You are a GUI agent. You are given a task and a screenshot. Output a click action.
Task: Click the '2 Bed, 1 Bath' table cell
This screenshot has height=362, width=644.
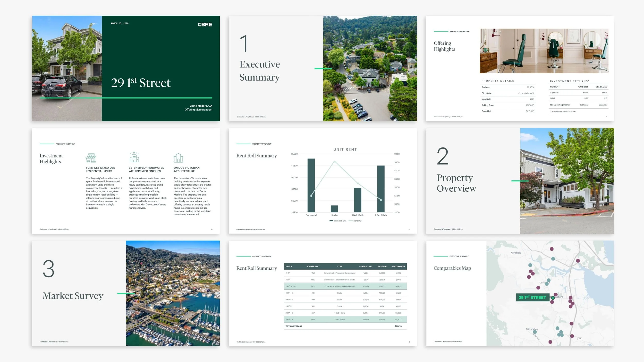click(340, 320)
